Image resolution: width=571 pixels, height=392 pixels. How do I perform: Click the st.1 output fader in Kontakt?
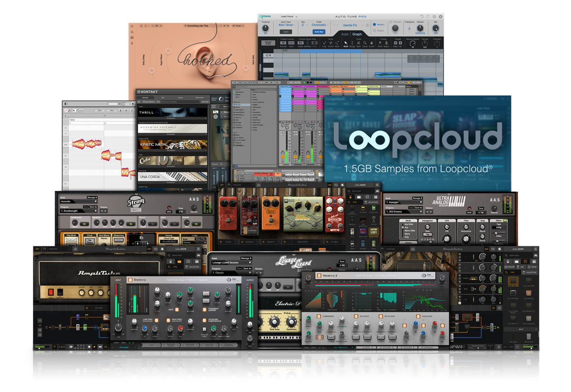click(x=214, y=176)
